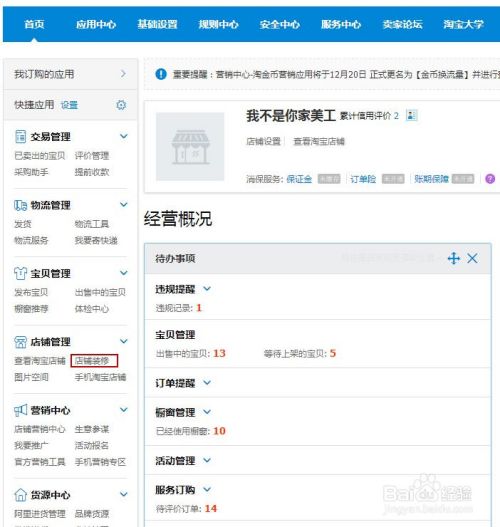The image size is (500, 527).
Task: Open 图片空间
Action: point(31,377)
